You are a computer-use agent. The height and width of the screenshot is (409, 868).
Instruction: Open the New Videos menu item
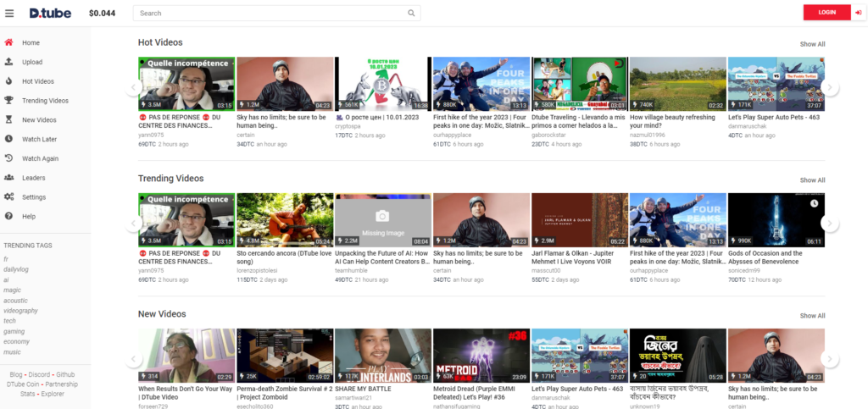39,120
